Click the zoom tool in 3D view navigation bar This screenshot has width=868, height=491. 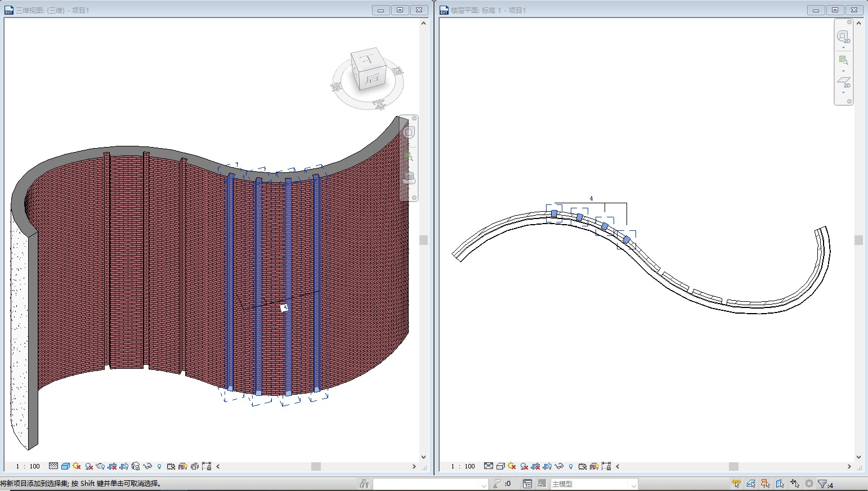408,156
